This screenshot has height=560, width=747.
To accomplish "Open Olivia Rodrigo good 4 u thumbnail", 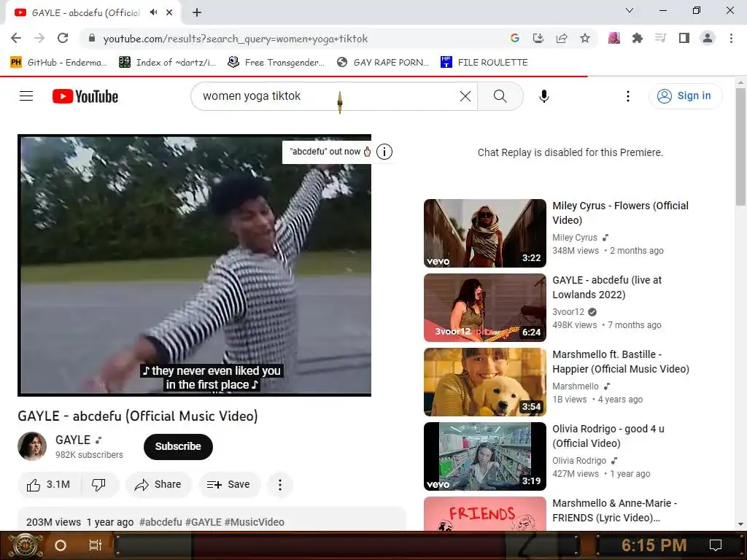I will point(485,456).
